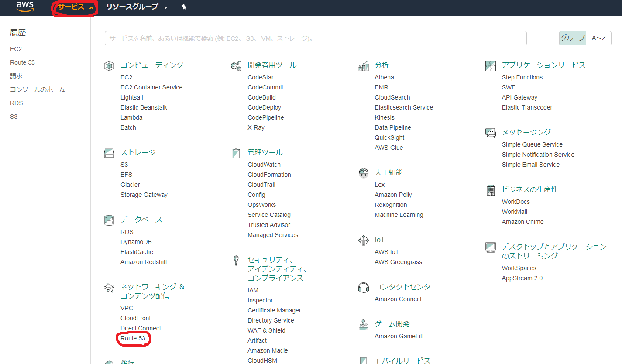This screenshot has width=622, height=364.
Task: Click the メッセージング category chat icon
Action: tap(490, 133)
